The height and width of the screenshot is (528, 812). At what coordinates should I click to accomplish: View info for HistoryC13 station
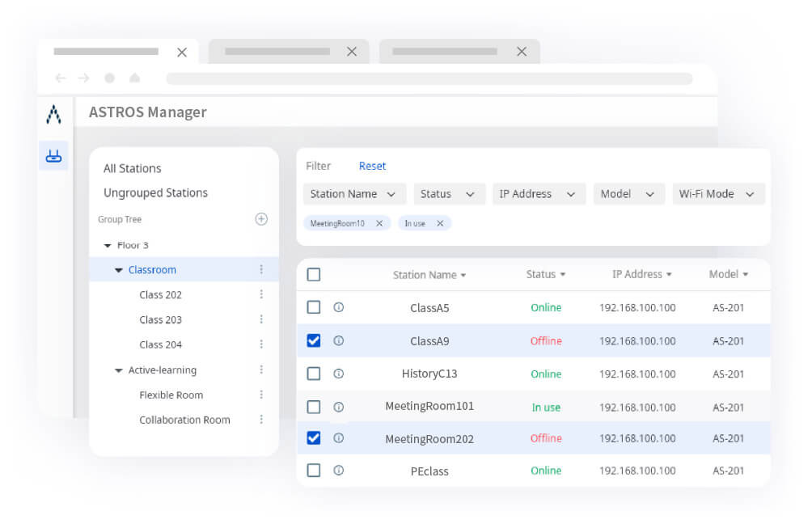[339, 374]
